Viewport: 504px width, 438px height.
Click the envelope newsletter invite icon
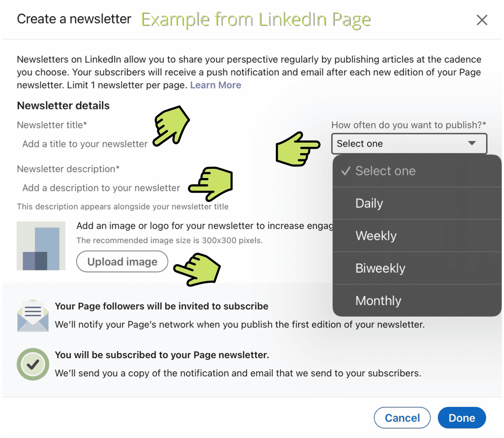click(33, 316)
